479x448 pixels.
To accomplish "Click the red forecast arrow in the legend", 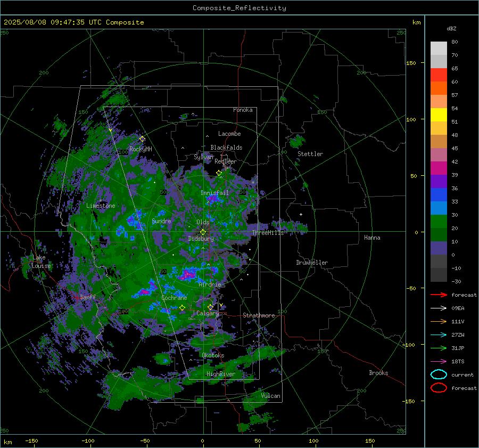I will 439,295.
